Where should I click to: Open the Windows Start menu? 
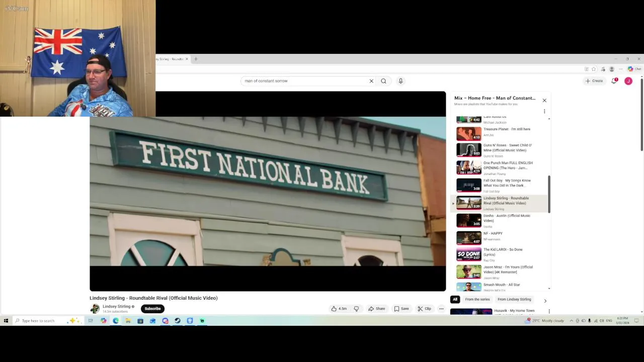coord(6,321)
